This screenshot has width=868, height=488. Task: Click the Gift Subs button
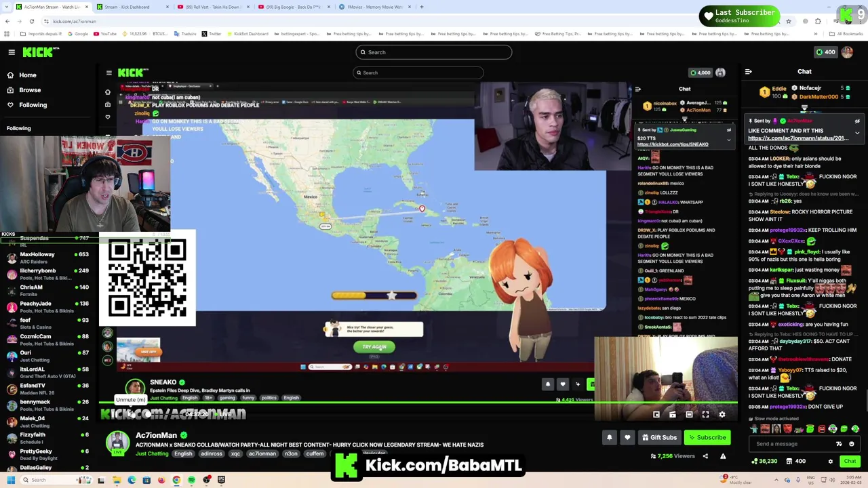point(659,437)
